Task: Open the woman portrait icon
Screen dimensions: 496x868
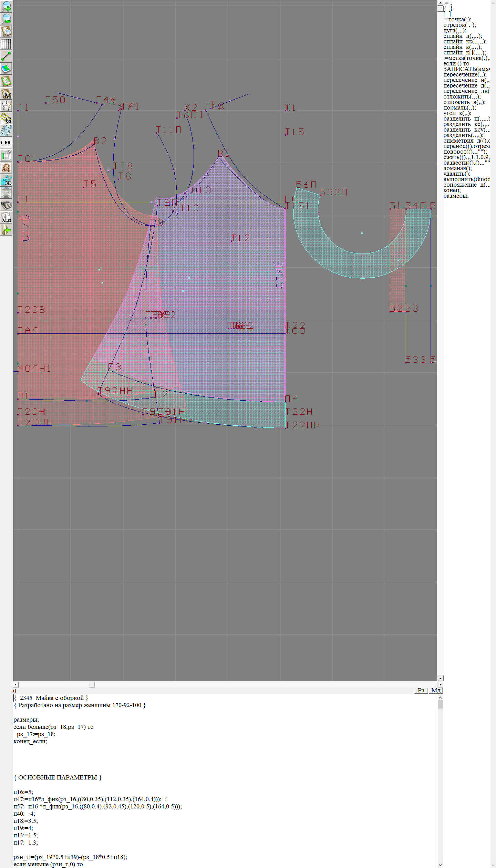Action: (6, 168)
